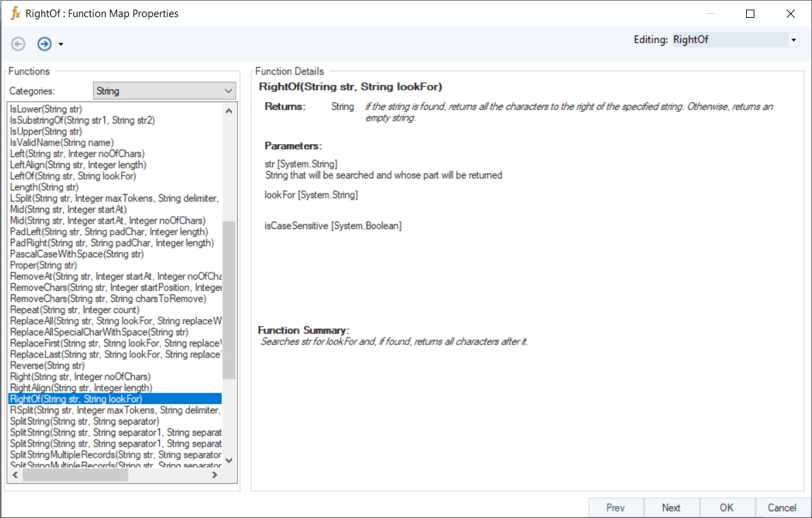Click the fx function icon in title bar

click(x=15, y=13)
